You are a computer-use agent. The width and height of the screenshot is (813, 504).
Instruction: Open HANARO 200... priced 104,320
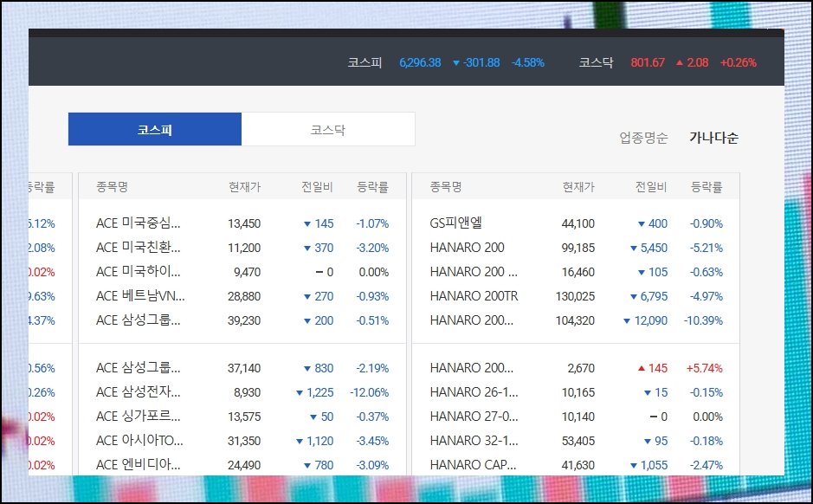[x=471, y=320]
